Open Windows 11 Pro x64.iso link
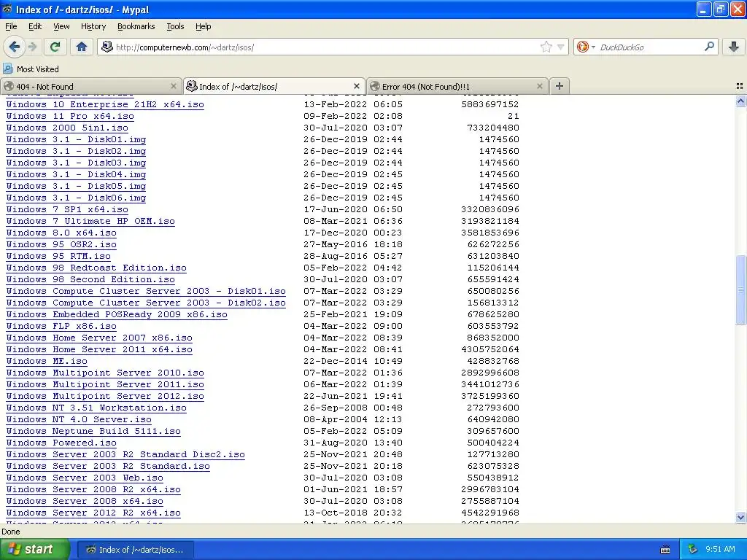Viewport: 747px width, 560px height. pos(70,116)
